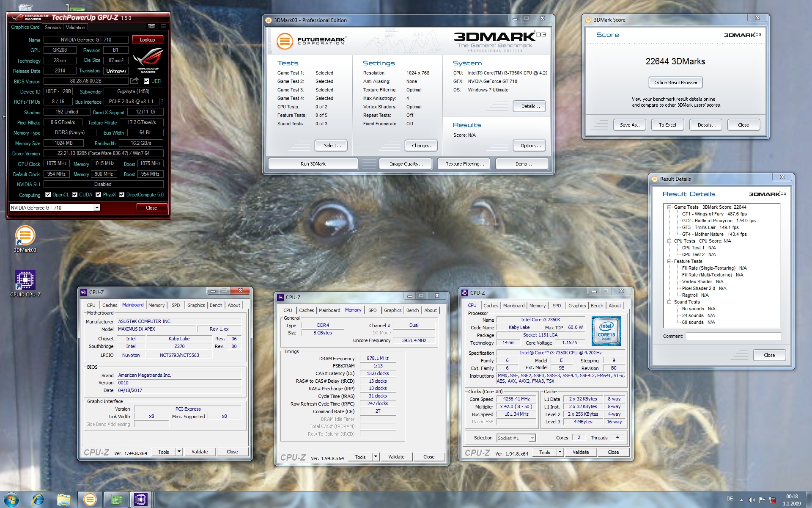Screen dimensions: 812x508
Task: Click the To Excel button
Action: (667, 125)
